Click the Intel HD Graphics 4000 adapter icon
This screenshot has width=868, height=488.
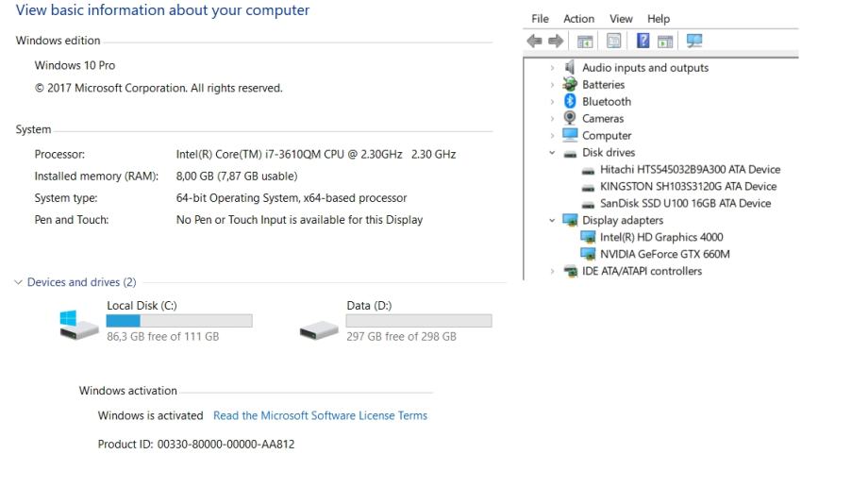[588, 237]
